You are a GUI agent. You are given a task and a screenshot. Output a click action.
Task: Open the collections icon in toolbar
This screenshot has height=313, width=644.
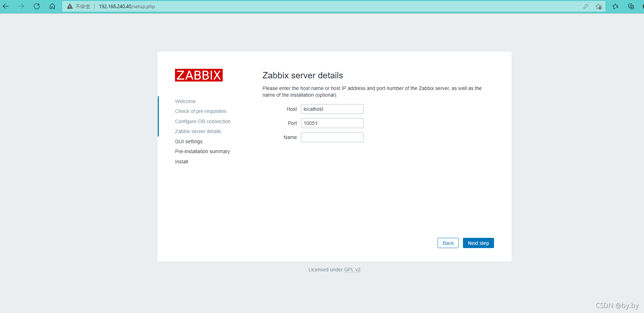pyautogui.click(x=631, y=6)
